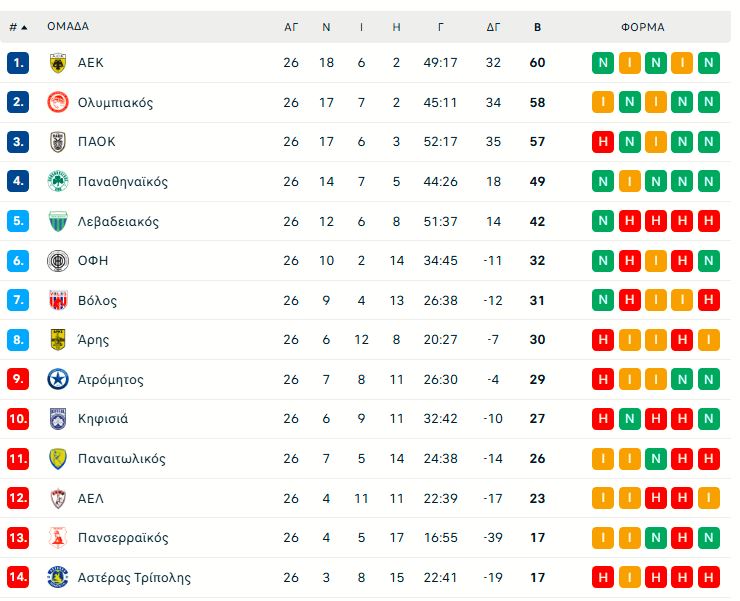The height and width of the screenshot is (601, 740).
Task: Sort by the ΟΜΑΔΑ column header
Action: 68,27
